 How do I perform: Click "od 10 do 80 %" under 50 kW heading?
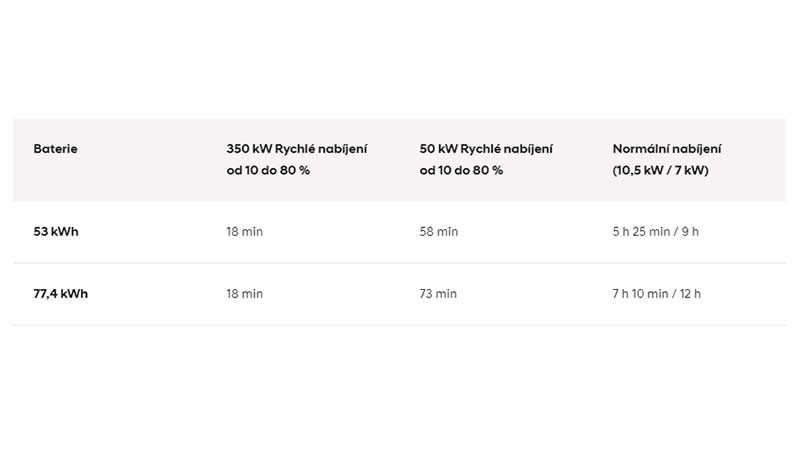click(x=461, y=171)
